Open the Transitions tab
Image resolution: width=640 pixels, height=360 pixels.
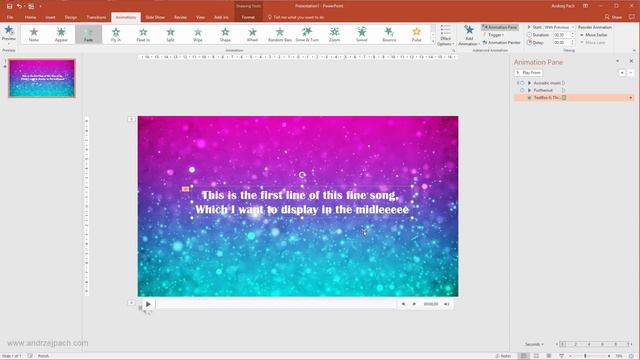[96, 17]
